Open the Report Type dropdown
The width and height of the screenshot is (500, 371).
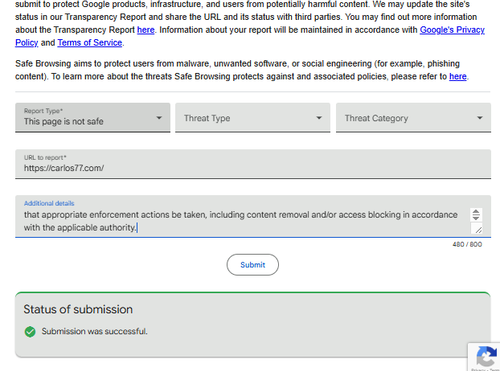coord(93,118)
